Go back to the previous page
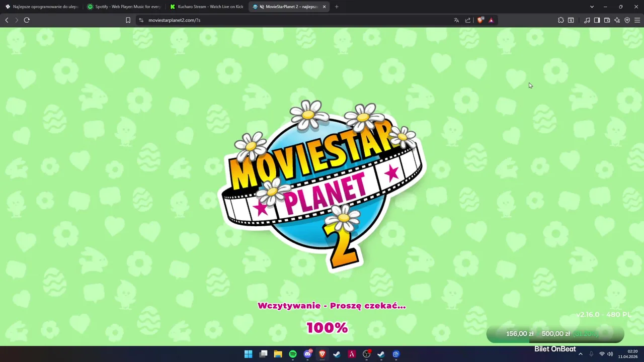Viewport: 644px width, 362px height. (x=7, y=20)
